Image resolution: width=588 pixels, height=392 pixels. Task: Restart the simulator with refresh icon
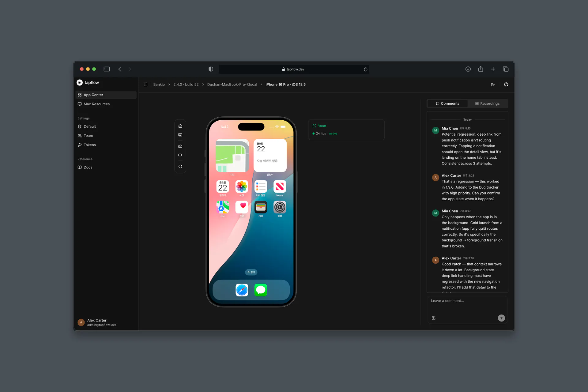tap(180, 167)
